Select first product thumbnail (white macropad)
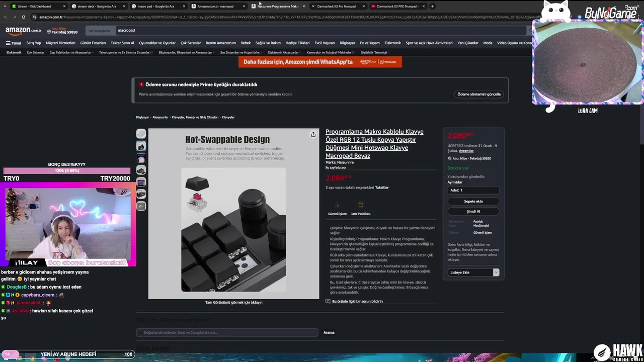The width and height of the screenshot is (644, 362). point(141,133)
